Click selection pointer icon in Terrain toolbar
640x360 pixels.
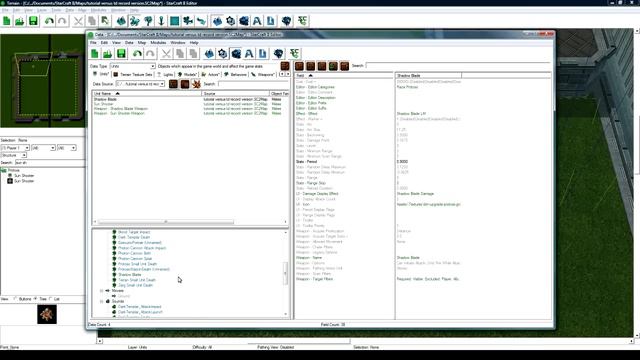[x=105, y=21]
